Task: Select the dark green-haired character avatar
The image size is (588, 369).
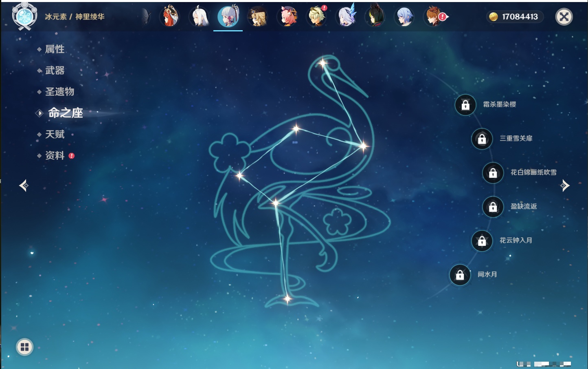Action: (375, 16)
